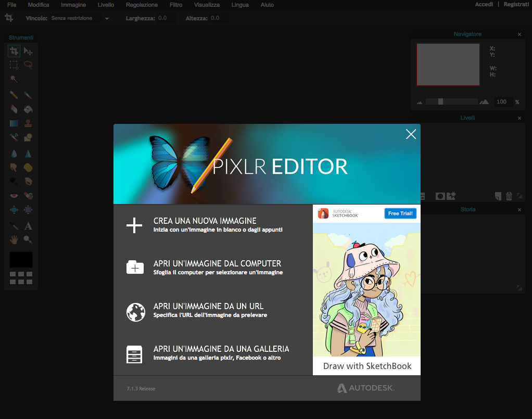Open the Livello menu
This screenshot has height=419, width=532.
pyautogui.click(x=106, y=5)
